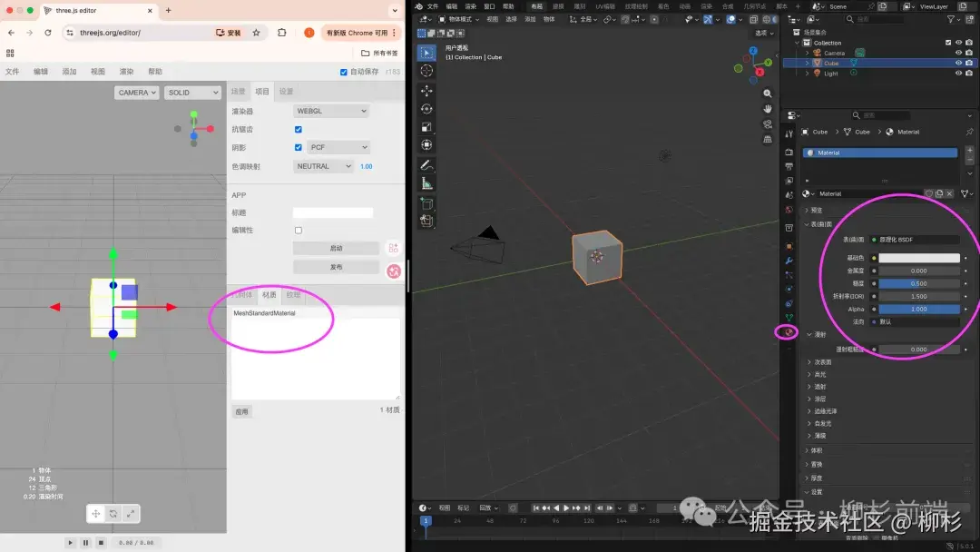Switch to the 设置 settings tab
This screenshot has height=552, width=980.
pos(286,92)
